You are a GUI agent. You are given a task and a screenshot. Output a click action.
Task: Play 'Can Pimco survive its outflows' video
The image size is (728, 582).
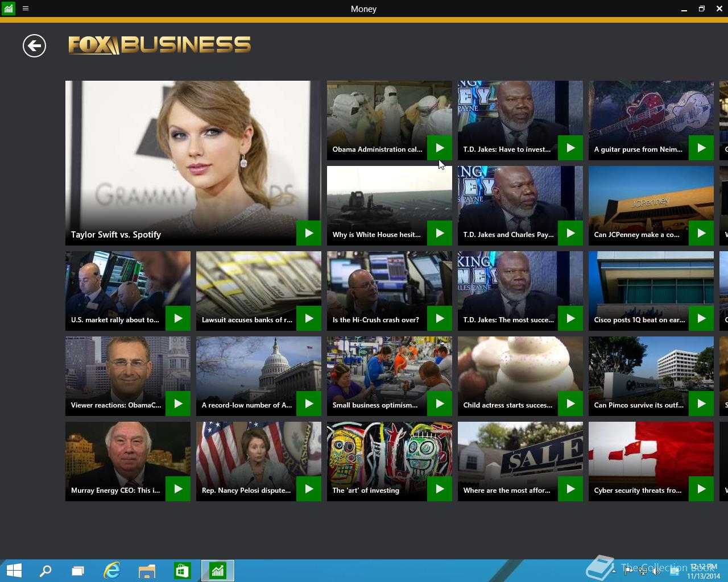(x=701, y=404)
